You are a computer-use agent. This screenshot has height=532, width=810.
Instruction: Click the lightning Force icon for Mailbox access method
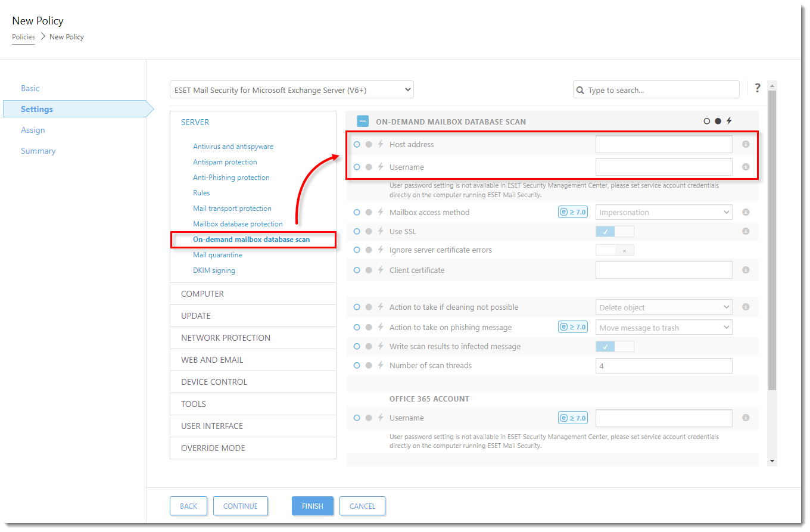coord(381,212)
